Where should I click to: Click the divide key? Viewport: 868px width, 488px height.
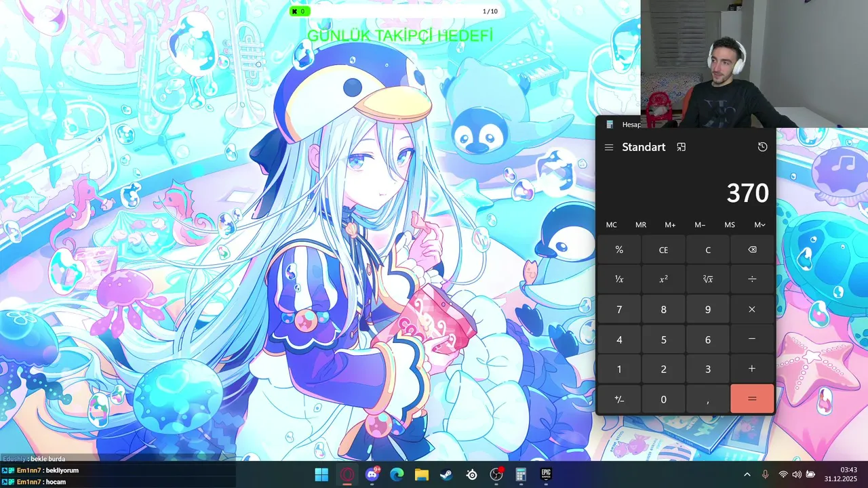tap(752, 279)
